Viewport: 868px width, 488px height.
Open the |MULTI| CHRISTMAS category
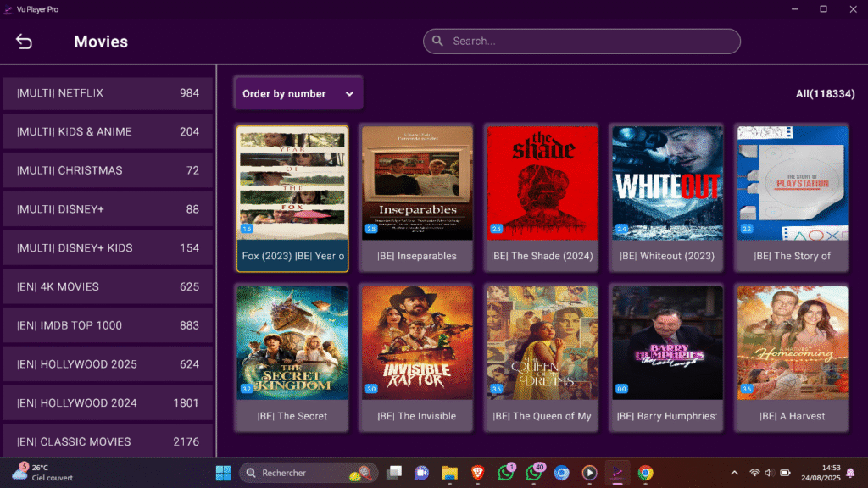(108, 170)
